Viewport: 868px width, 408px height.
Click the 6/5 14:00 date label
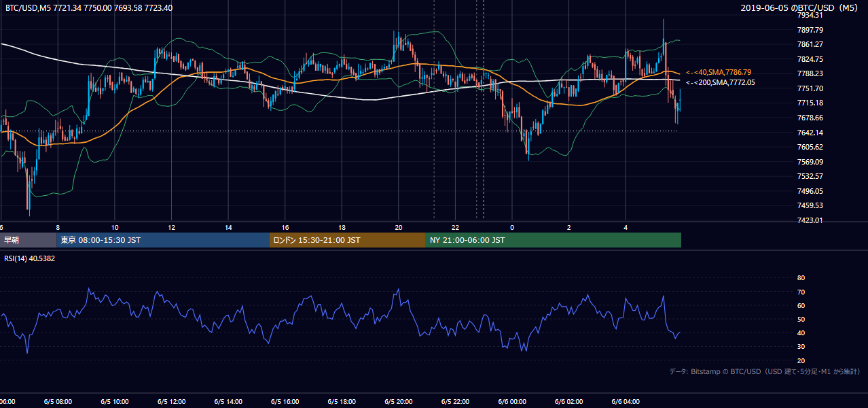coord(229,402)
